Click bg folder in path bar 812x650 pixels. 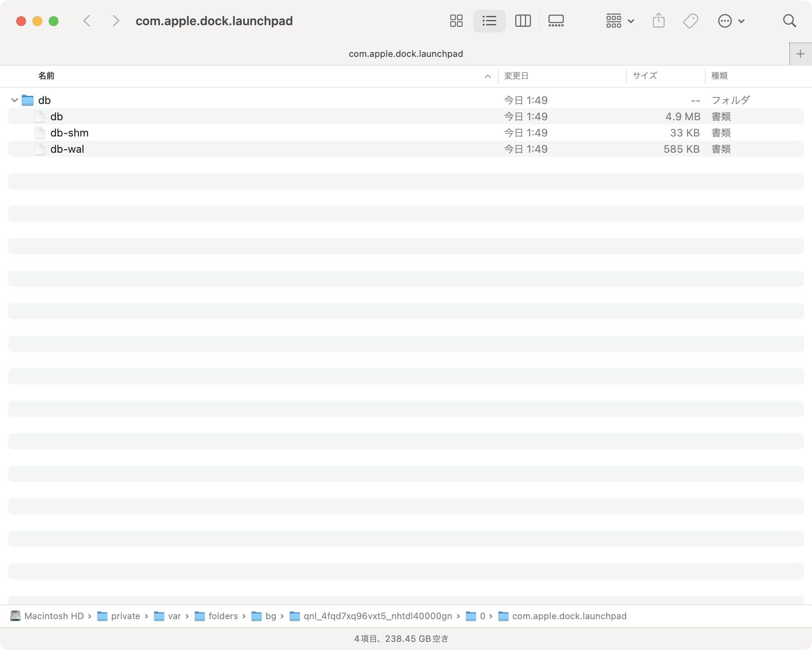click(263, 616)
